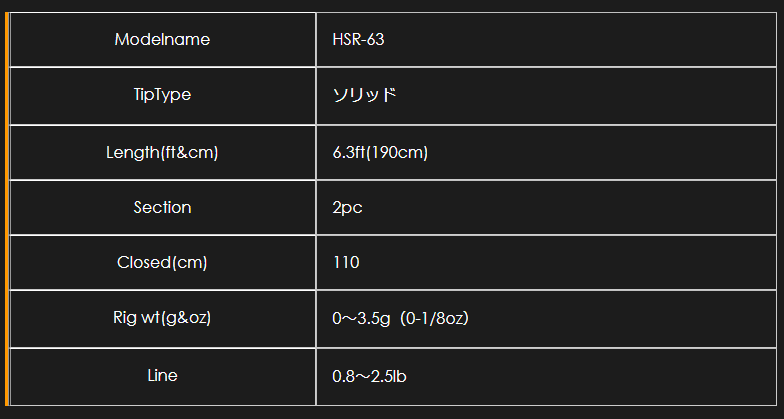Select the HSR-63 model value
Viewport: 784px width, 419px height.
[358, 40]
